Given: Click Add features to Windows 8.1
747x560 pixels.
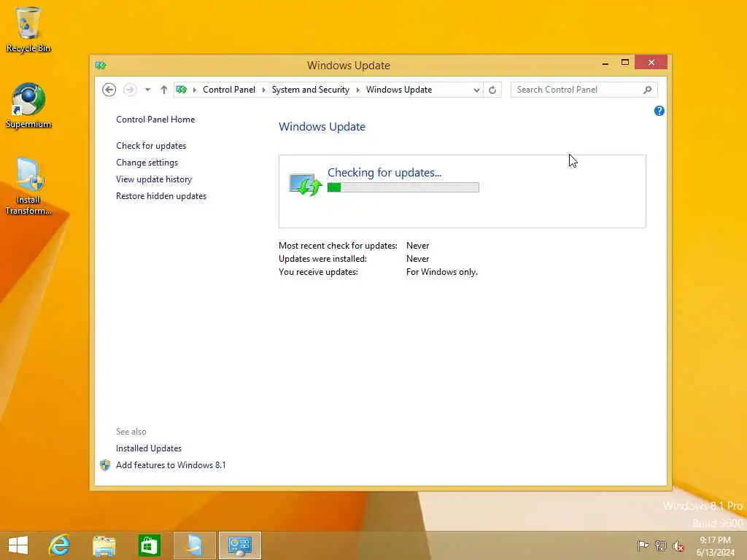Looking at the screenshot, I should 171,464.
